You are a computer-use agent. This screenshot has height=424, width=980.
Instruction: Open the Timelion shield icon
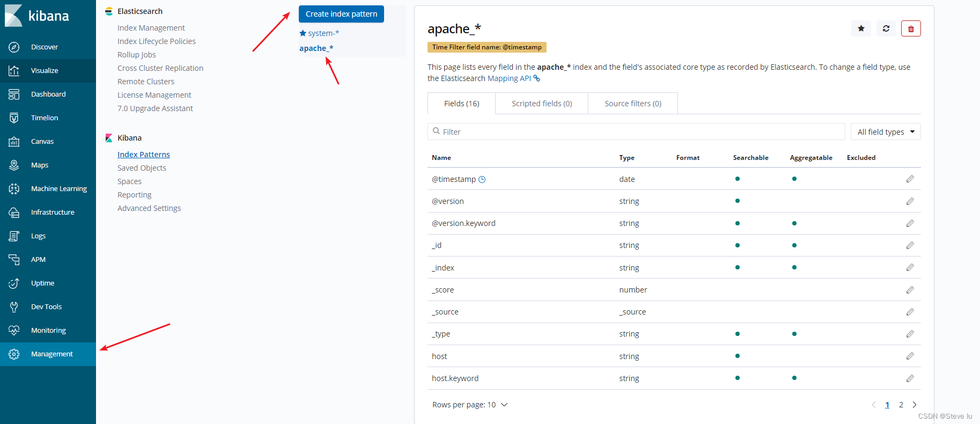point(14,118)
